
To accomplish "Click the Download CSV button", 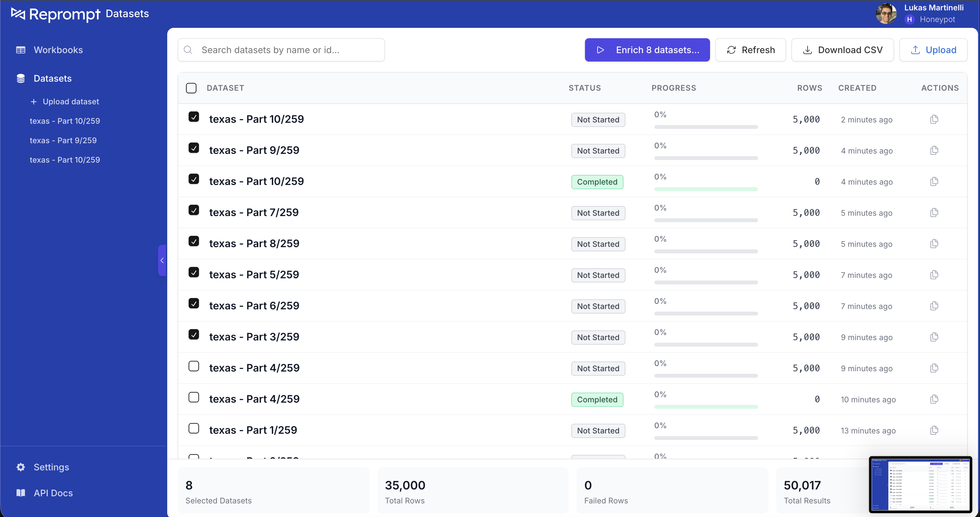I will point(842,50).
